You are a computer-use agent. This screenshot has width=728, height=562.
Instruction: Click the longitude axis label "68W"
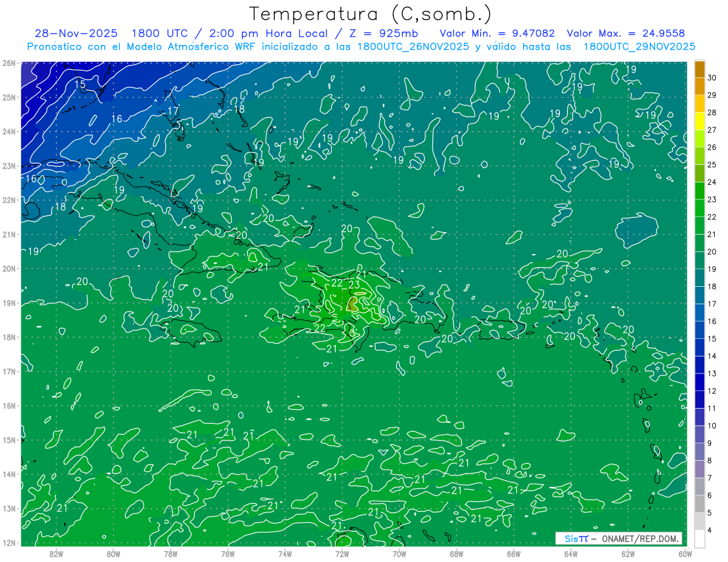[x=456, y=554]
